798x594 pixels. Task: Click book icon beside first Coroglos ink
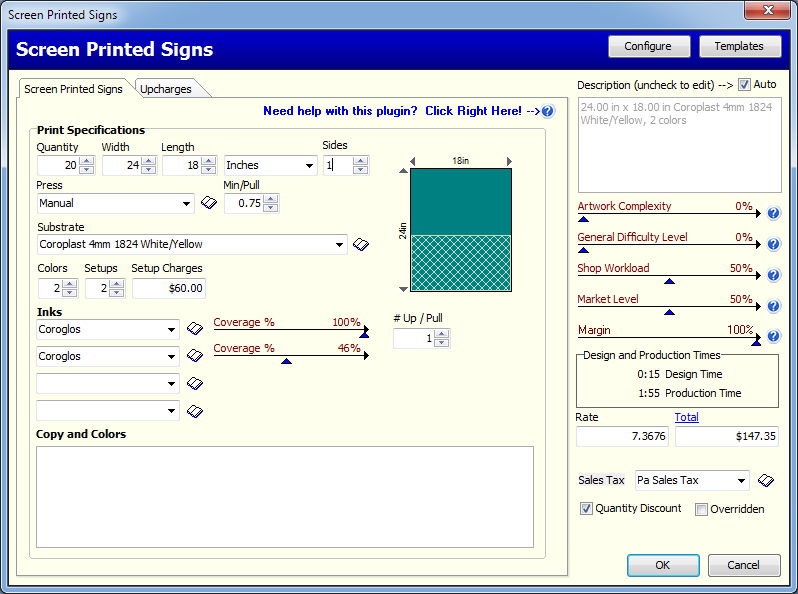tap(195, 329)
